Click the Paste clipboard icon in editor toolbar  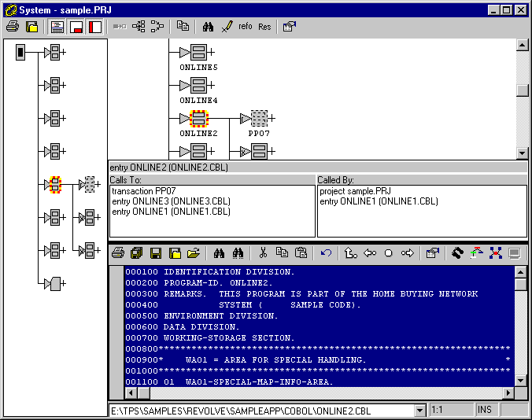point(301,253)
